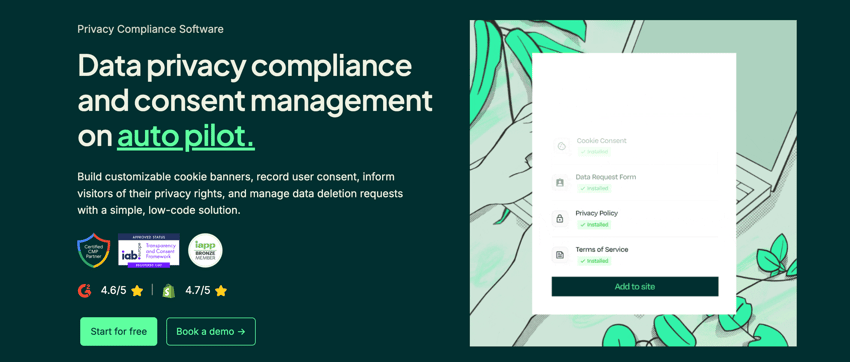This screenshot has width=850, height=362.
Task: Select the Data Request Form icon
Action: (560, 183)
